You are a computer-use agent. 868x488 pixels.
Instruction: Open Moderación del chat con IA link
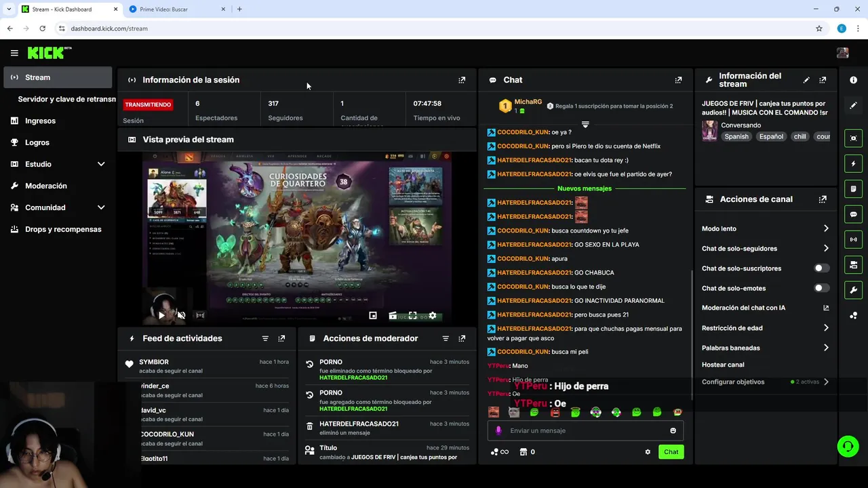[766, 308]
